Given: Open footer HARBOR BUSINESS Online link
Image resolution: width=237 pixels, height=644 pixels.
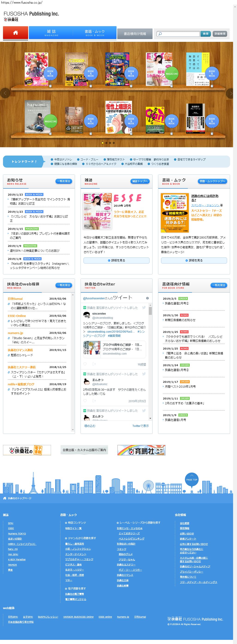Looking at the screenshot, I should (78, 617).
